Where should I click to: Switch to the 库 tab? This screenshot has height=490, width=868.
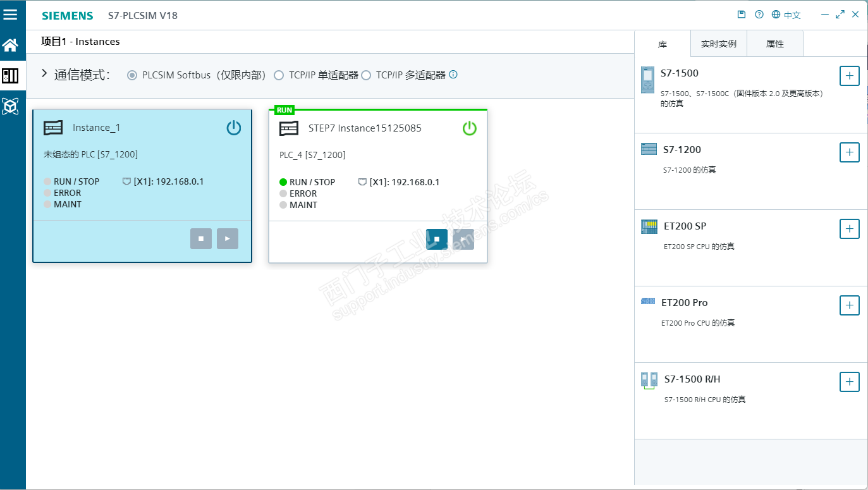coord(663,44)
